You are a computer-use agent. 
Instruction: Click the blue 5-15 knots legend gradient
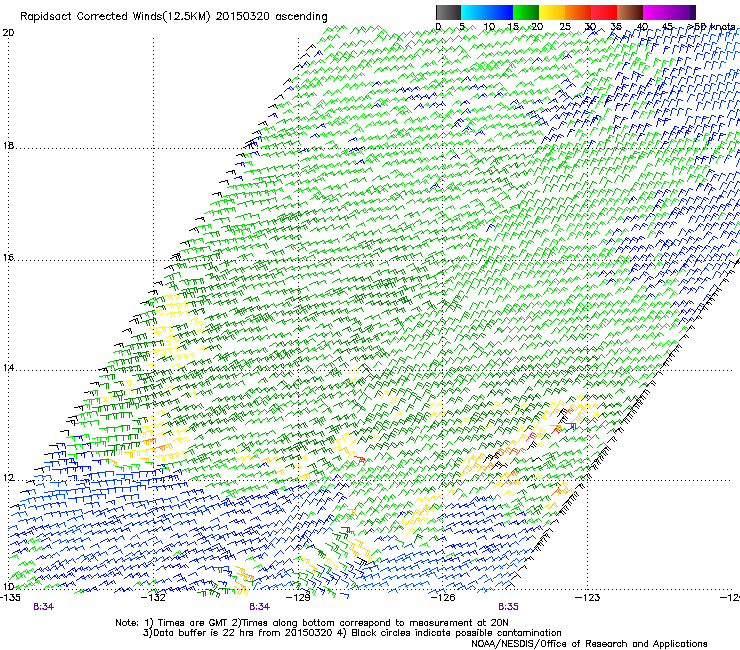click(487, 12)
